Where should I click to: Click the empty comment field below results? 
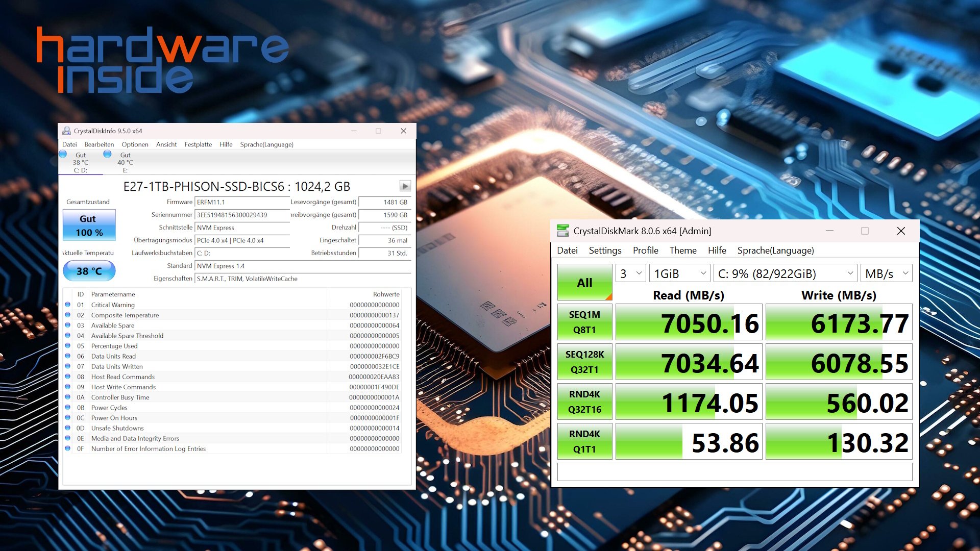click(734, 472)
